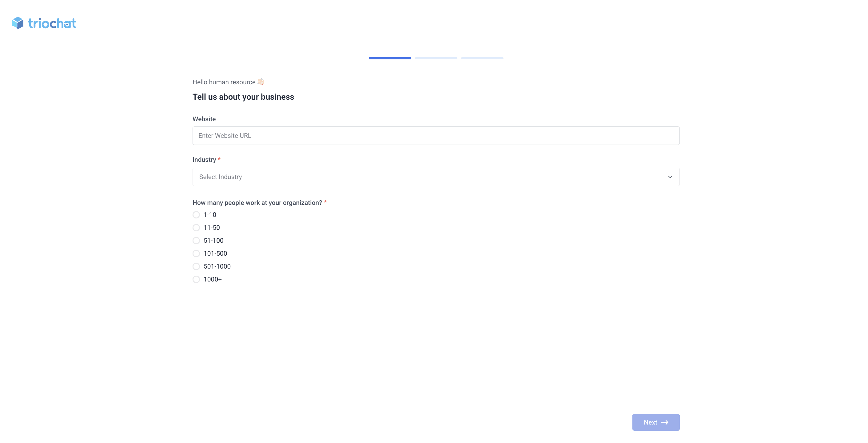Jump to the second progress step bar
Screen dimensions: 868x443
[436, 58]
